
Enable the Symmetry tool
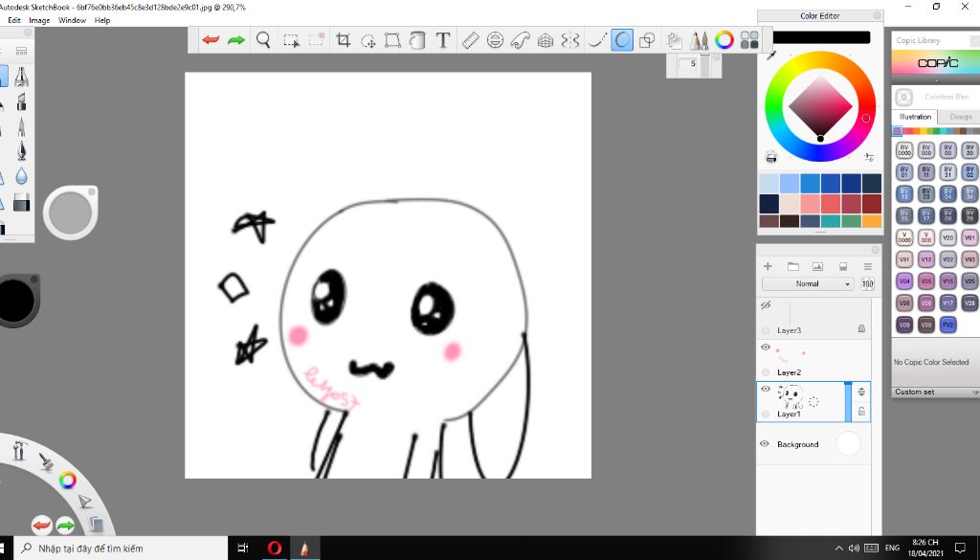[570, 40]
